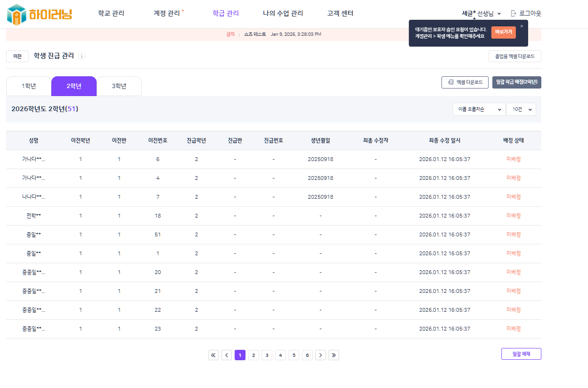588x388 pixels.
Task: Go to the next page arrow
Action: [x=320, y=355]
